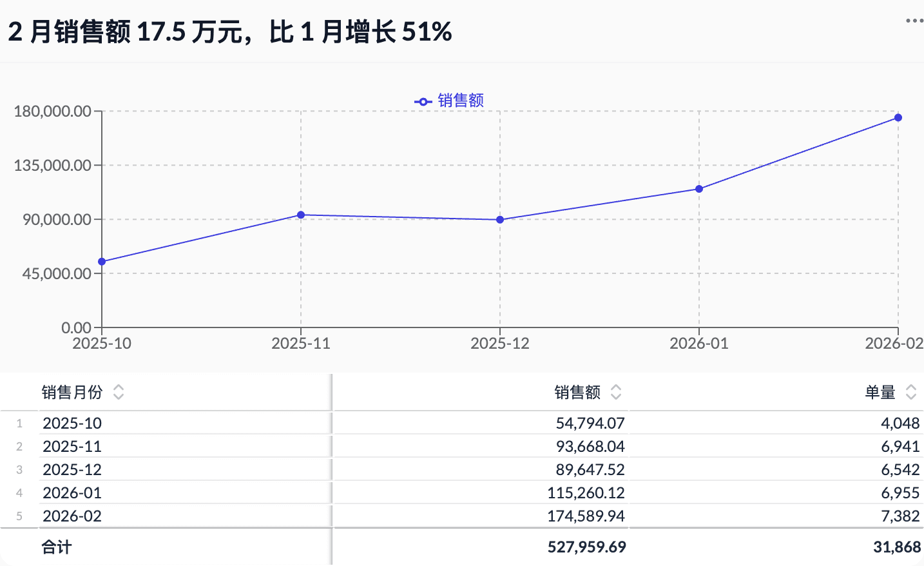Click order count 6,955

pyautogui.click(x=900, y=493)
